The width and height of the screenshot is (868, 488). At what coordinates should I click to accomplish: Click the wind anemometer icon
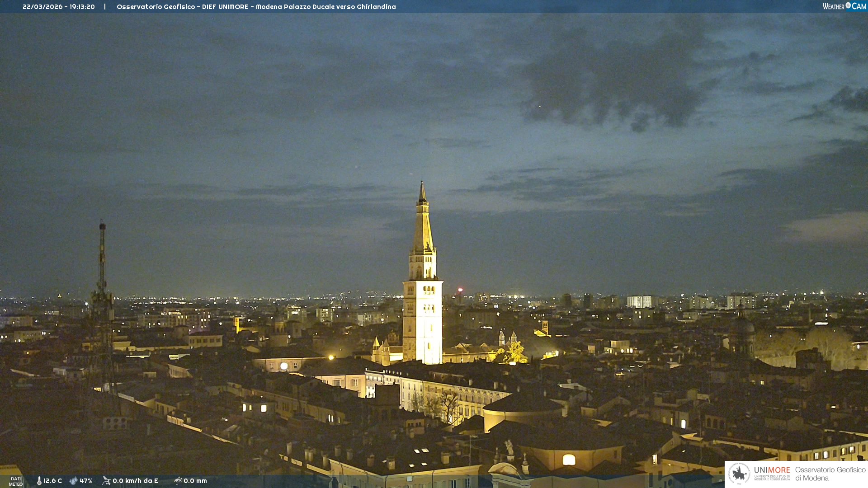point(106,481)
